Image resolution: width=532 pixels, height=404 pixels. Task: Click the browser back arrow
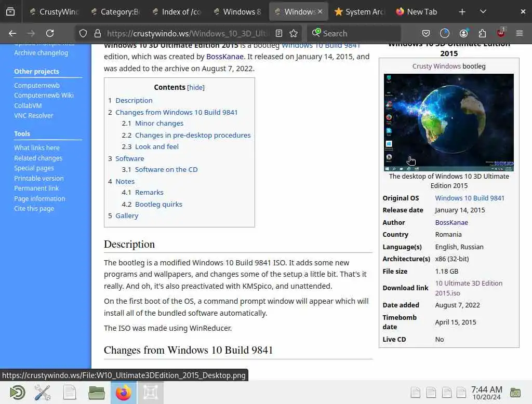[12, 33]
